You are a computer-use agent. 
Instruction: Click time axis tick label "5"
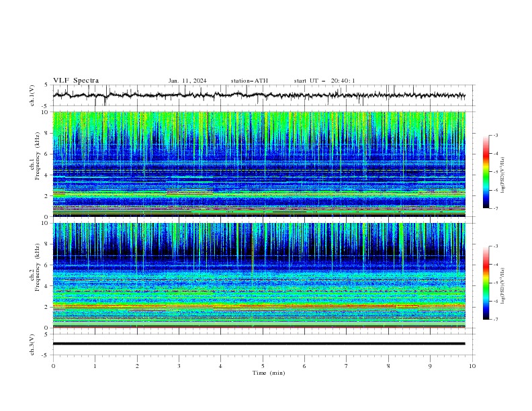263,366
